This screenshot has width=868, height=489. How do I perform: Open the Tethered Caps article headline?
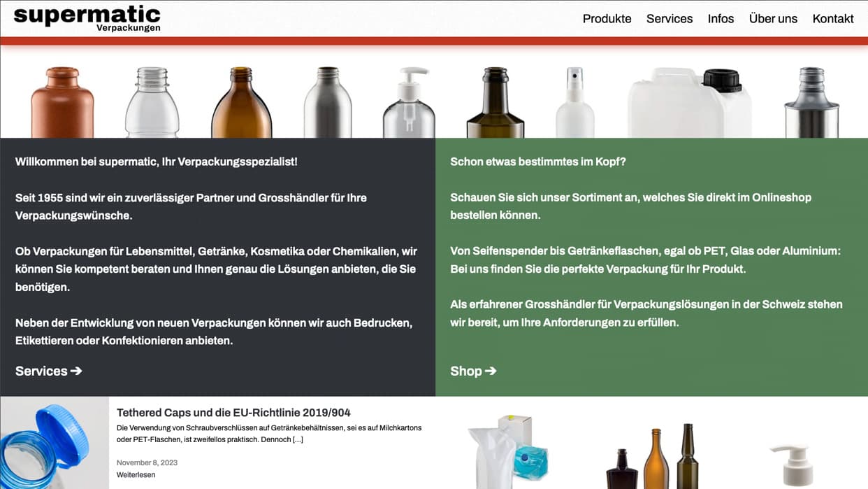pyautogui.click(x=233, y=413)
